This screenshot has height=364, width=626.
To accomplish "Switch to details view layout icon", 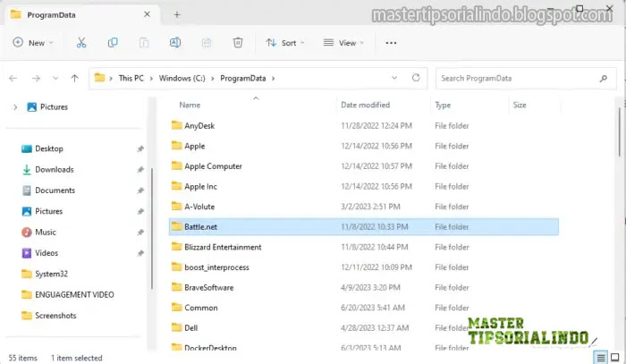I will (x=601, y=357).
